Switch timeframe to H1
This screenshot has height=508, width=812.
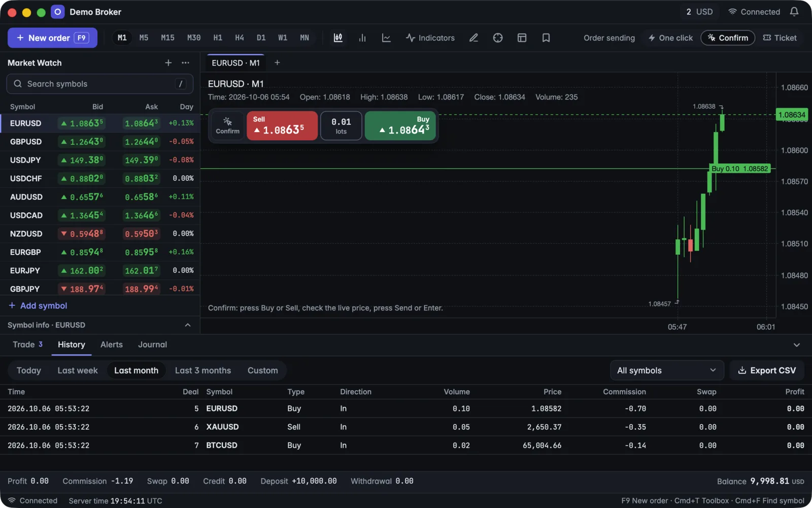pos(218,38)
